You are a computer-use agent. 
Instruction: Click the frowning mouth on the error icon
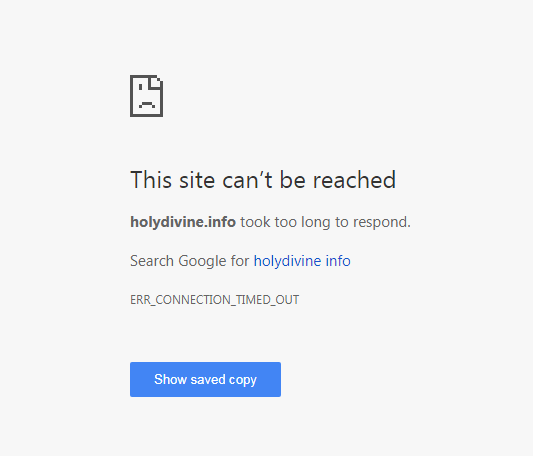coord(147,104)
